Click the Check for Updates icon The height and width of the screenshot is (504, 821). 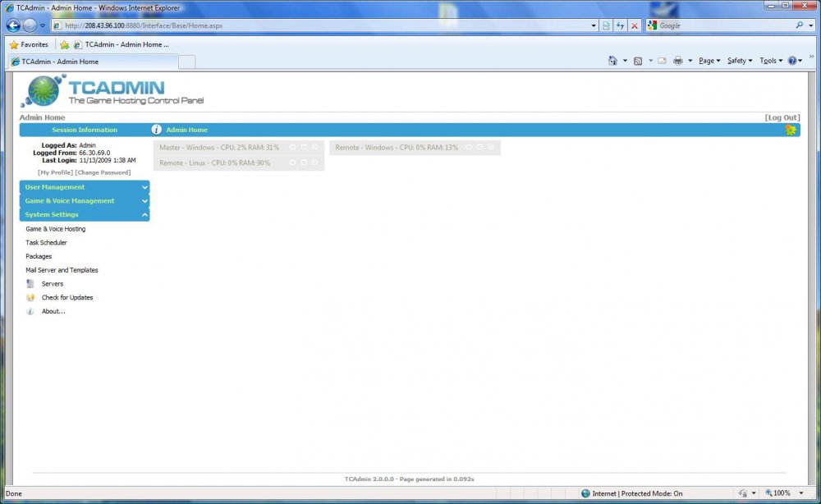coord(30,298)
